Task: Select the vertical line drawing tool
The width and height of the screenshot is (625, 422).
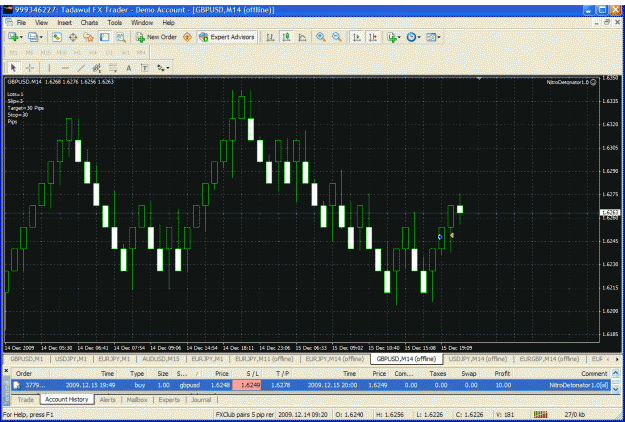Action: tap(49, 68)
